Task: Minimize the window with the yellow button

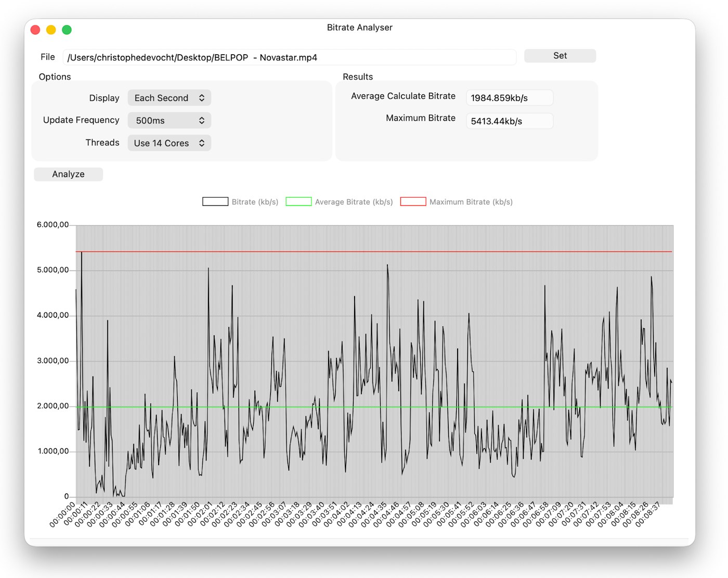Action: [51, 30]
